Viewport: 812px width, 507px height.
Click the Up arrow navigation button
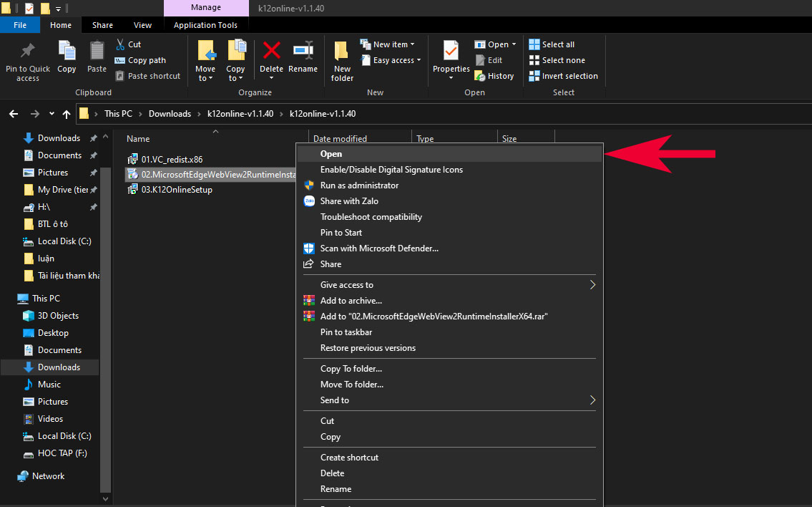tap(67, 114)
